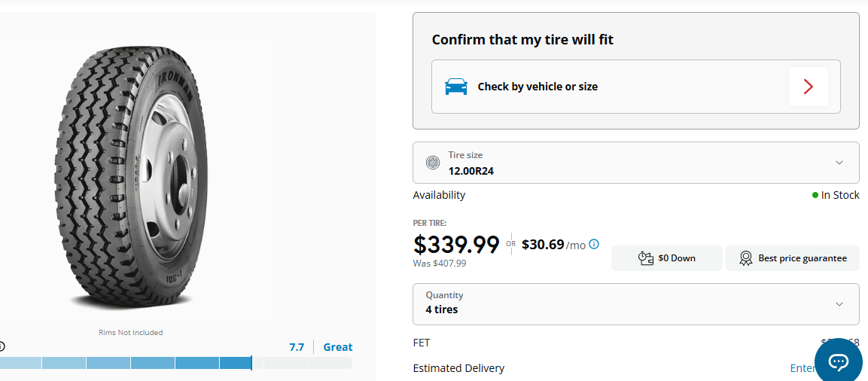
Task: Expand the Tire size dropdown arrow
Action: 839,163
